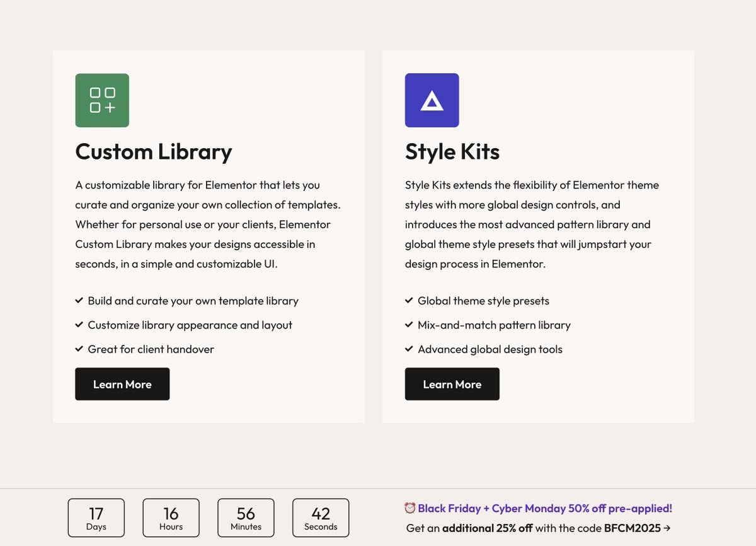Click the blue Style Kits triangle icon
Screen dimensions: 756x546
tap(432, 100)
